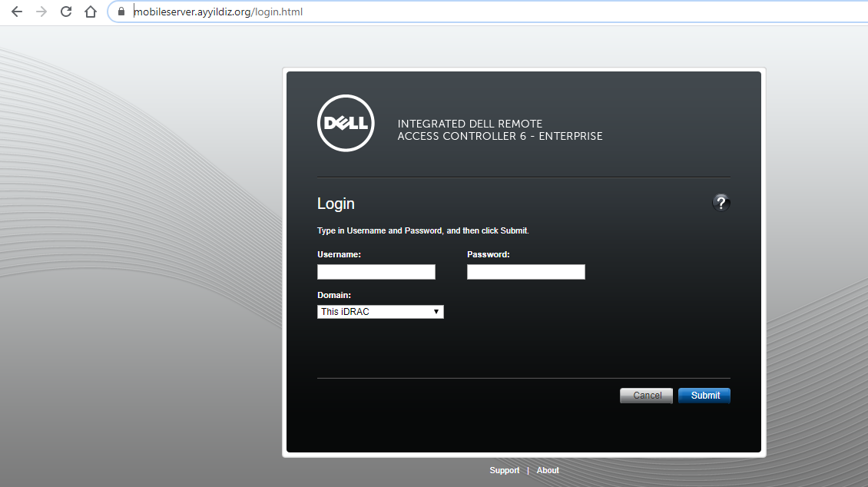868x487 pixels.
Task: Submit the login form
Action: 704,395
